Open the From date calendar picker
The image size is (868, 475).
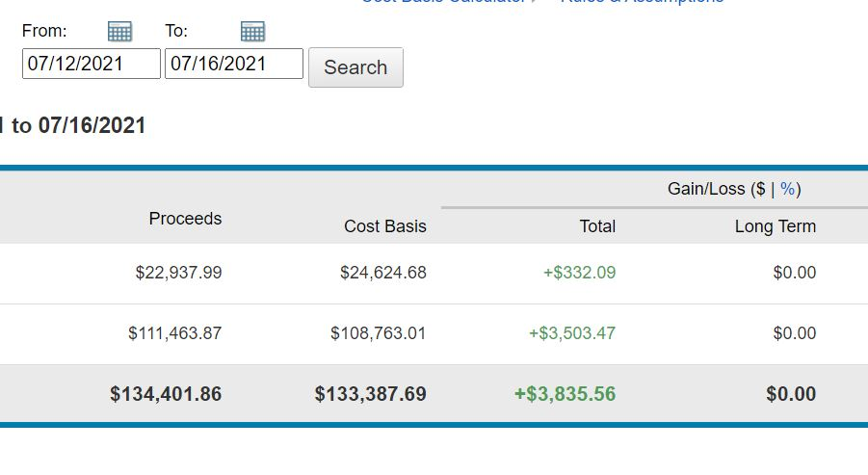tap(119, 32)
